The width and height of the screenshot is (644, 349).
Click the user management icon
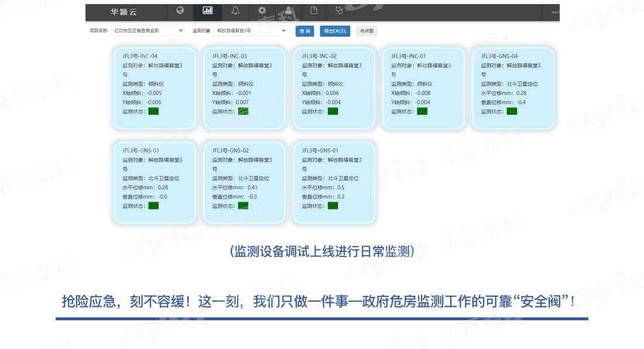[289, 11]
